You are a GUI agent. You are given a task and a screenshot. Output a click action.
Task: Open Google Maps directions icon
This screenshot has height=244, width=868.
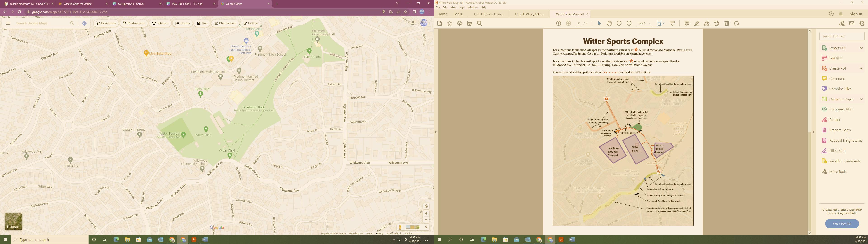coord(84,23)
